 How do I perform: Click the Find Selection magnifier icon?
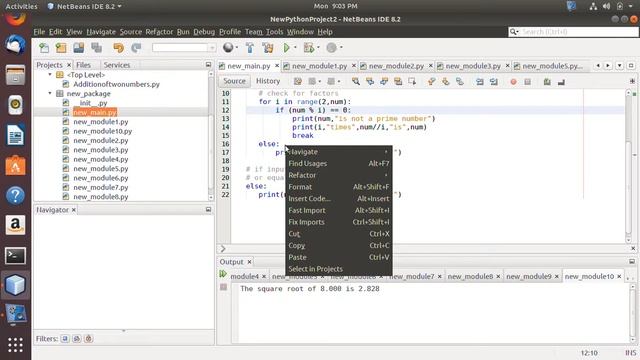click(356, 82)
